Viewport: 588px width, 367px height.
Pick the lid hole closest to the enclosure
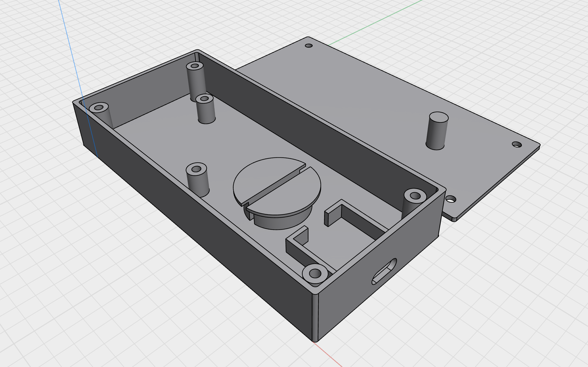click(x=451, y=199)
